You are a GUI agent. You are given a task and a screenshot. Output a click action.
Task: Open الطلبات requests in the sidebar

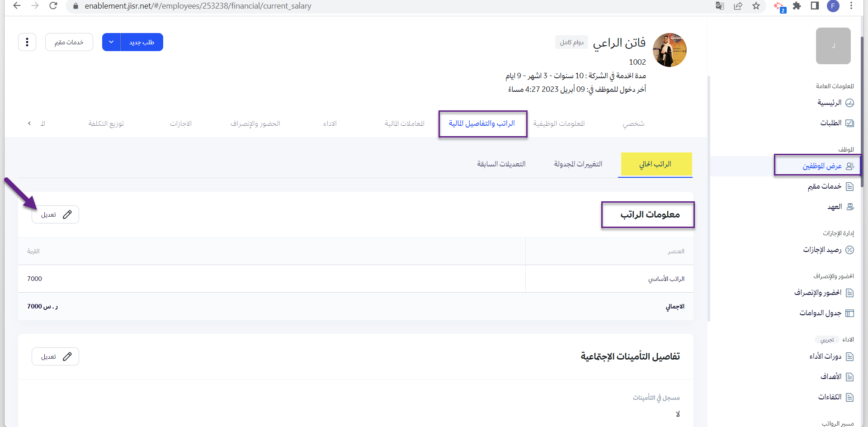pos(836,123)
